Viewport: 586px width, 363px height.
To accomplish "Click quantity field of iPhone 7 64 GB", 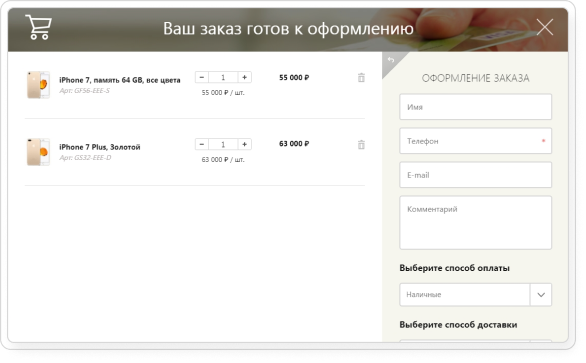I will tap(223, 77).
